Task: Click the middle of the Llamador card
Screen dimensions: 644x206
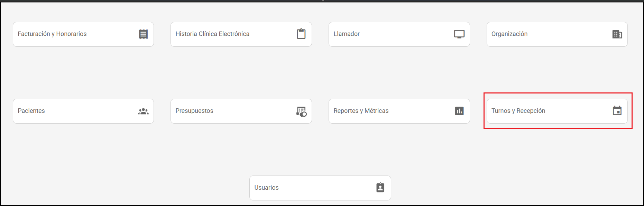Action: tap(399, 34)
